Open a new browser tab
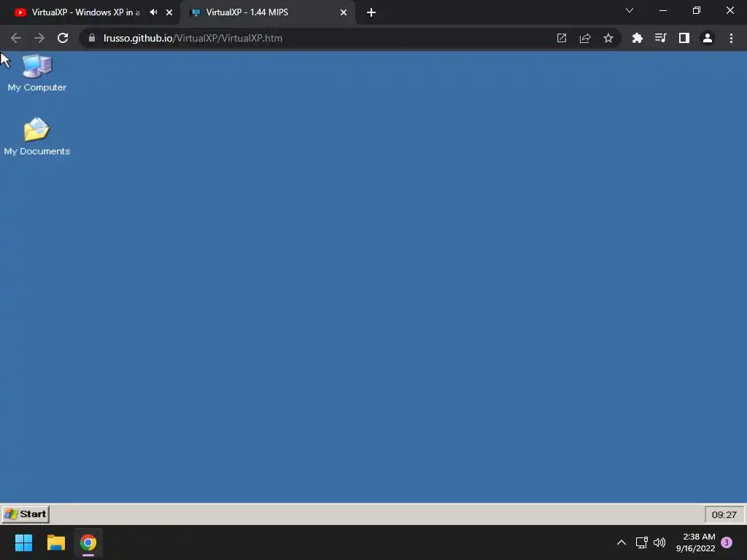The width and height of the screenshot is (747, 560). (371, 12)
